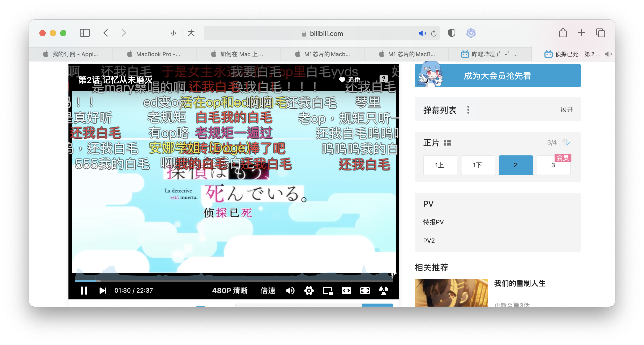Enter full screen playback

[x=365, y=291]
